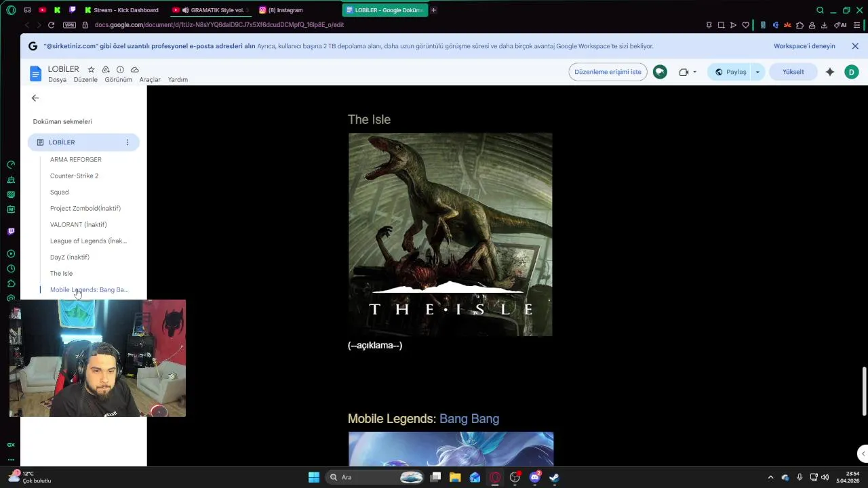Click the document vertical scrollbar thumb
This screenshot has height=488, width=868.
click(864, 391)
